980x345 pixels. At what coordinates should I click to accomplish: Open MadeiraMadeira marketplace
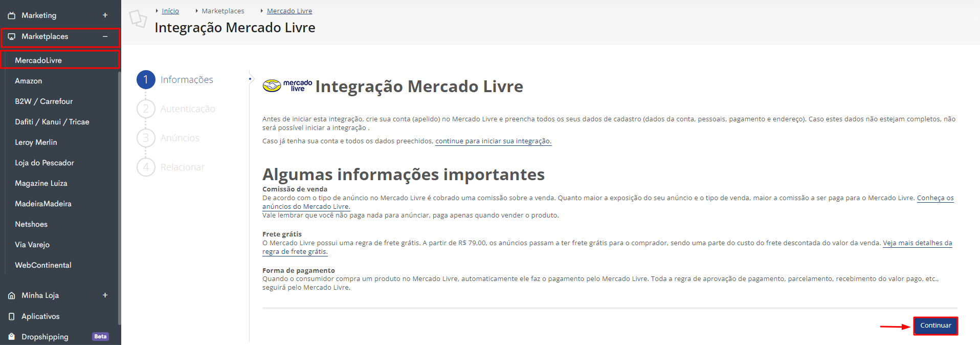(x=43, y=204)
